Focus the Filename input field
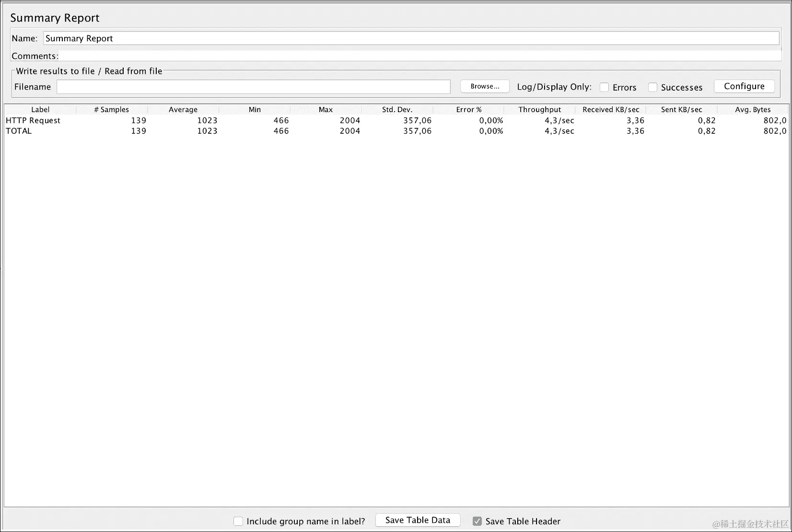The image size is (792, 532). [254, 87]
